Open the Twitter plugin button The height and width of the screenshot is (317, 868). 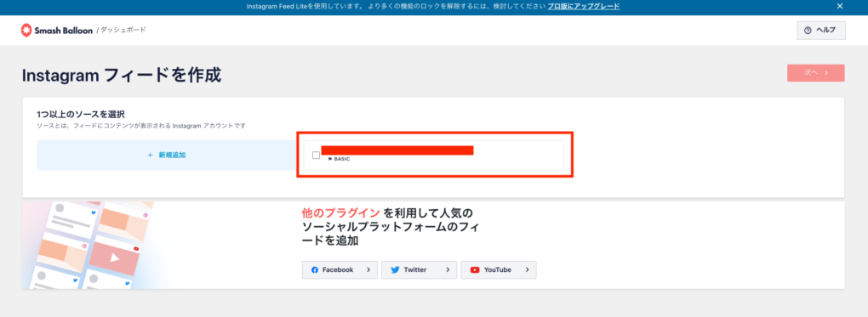point(419,270)
